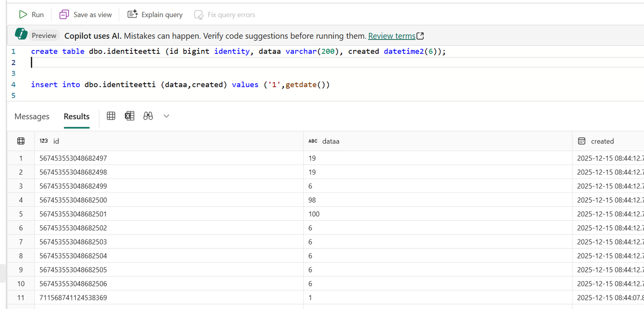Open the Review terms link
The image size is (644, 309).
392,36
